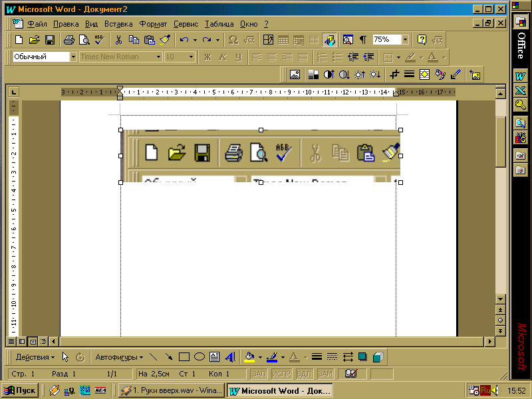Open image control on picture toolbar
This screenshot has height=399, width=532.
coord(313,74)
